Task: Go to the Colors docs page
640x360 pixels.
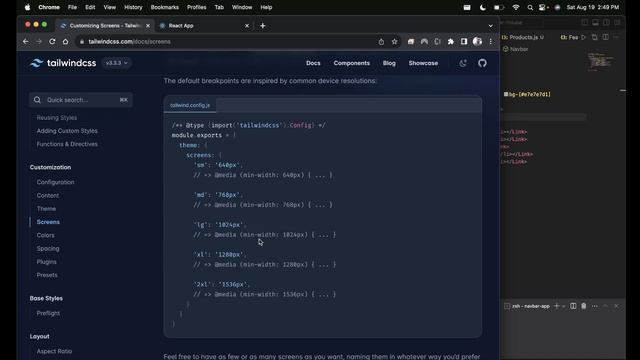Action: tap(45, 236)
